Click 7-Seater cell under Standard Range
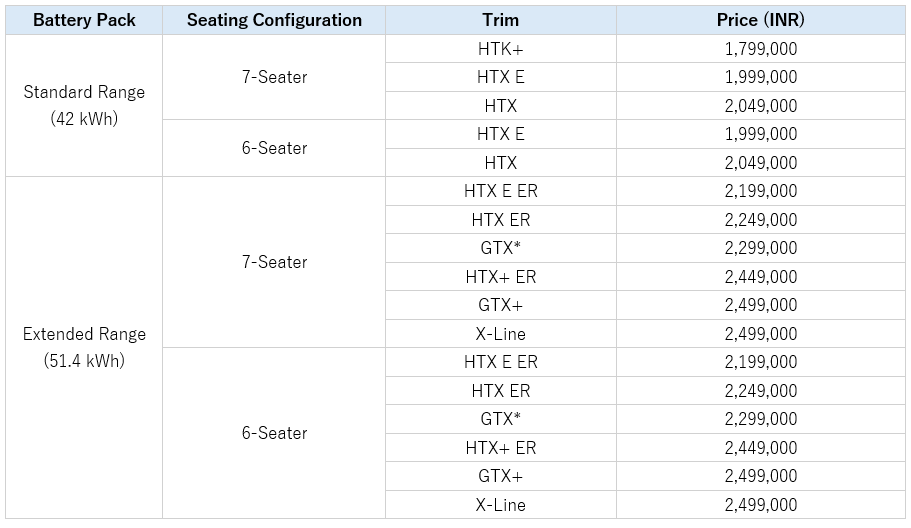Screen dimensions: 911x528 pyautogui.click(x=274, y=77)
